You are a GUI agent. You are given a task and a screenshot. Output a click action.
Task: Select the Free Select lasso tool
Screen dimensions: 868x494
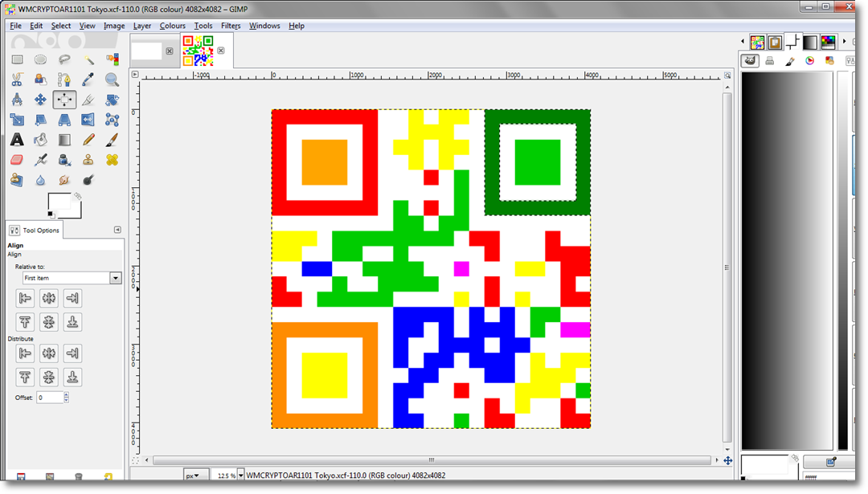(64, 59)
